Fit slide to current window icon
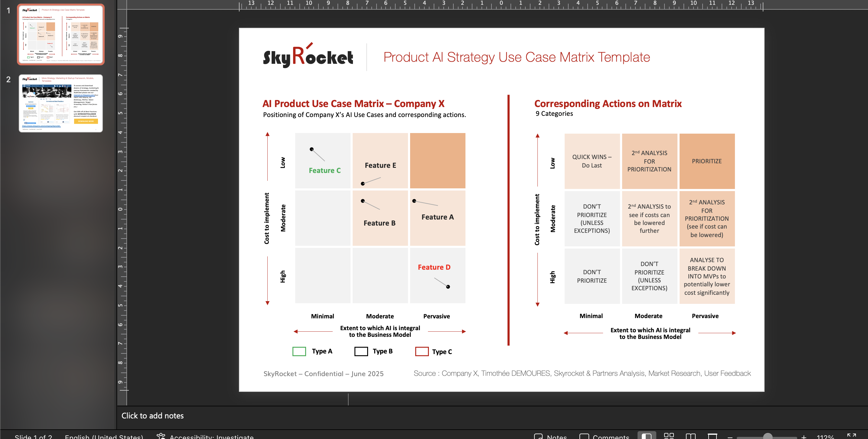868x439 pixels. (851, 436)
